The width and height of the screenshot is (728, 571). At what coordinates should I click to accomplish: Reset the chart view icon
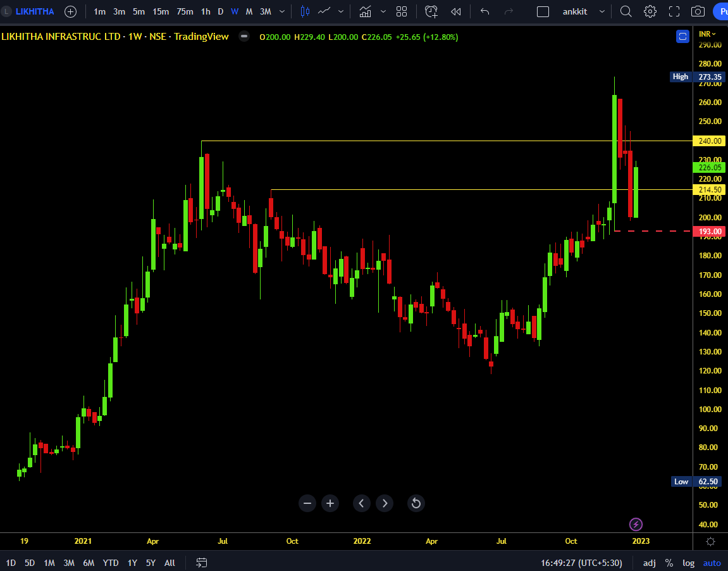(416, 503)
